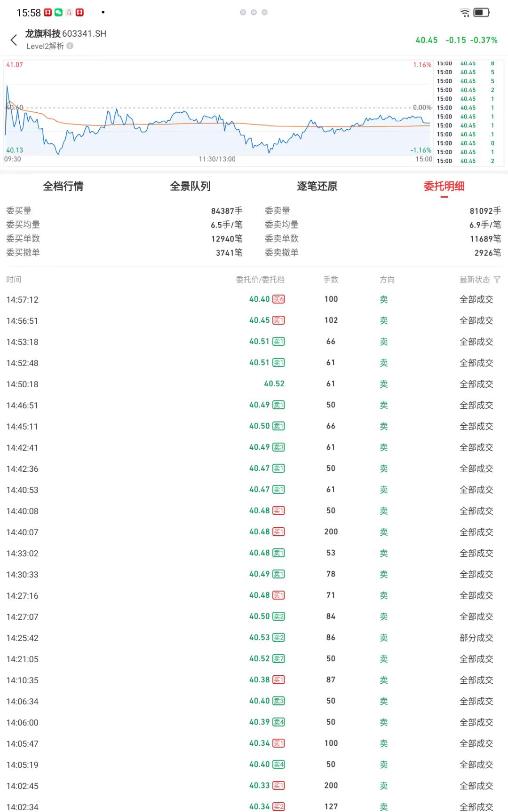
Task: Check the battery status icon
Action: point(482,13)
